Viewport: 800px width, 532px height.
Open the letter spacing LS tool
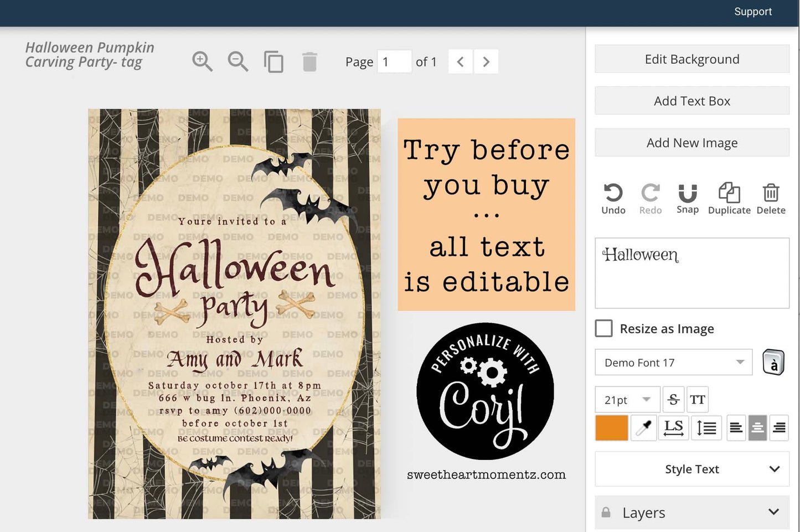coord(673,428)
